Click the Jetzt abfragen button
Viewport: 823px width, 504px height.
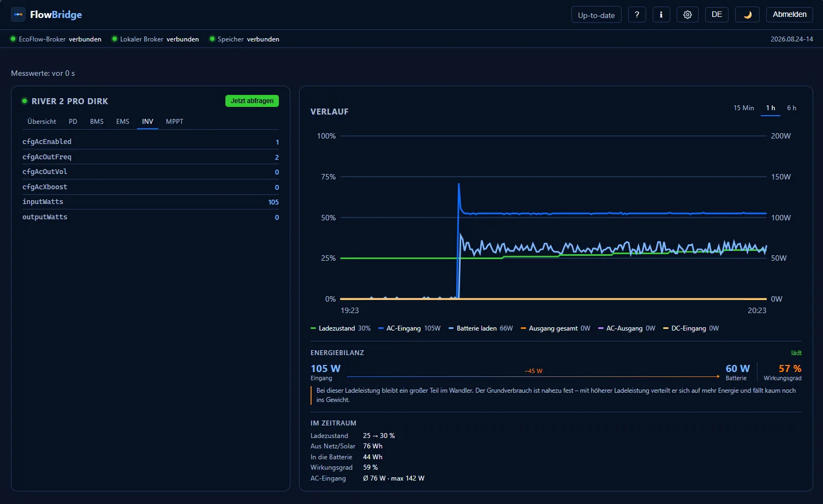252,101
